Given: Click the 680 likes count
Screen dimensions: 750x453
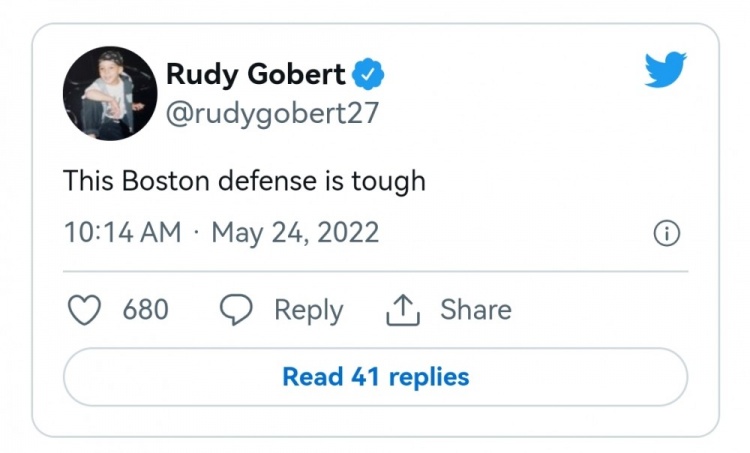Looking at the screenshot, I should [145, 309].
